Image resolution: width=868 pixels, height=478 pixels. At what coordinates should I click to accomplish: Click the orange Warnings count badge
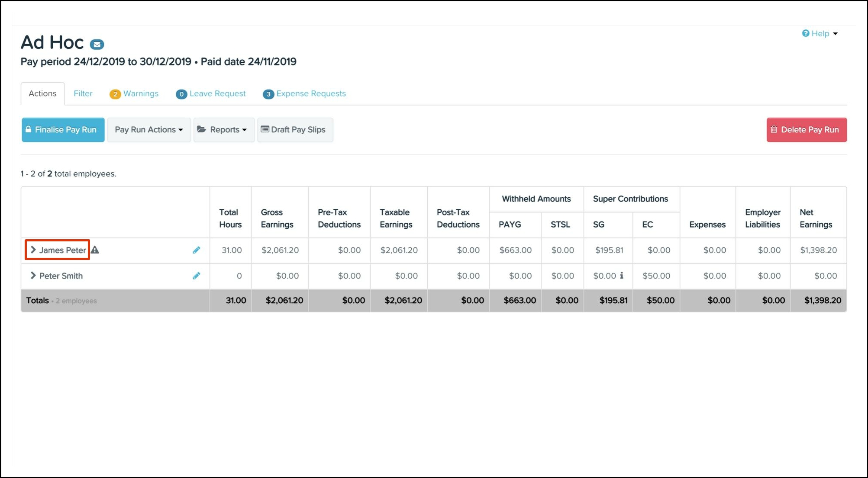tap(115, 94)
